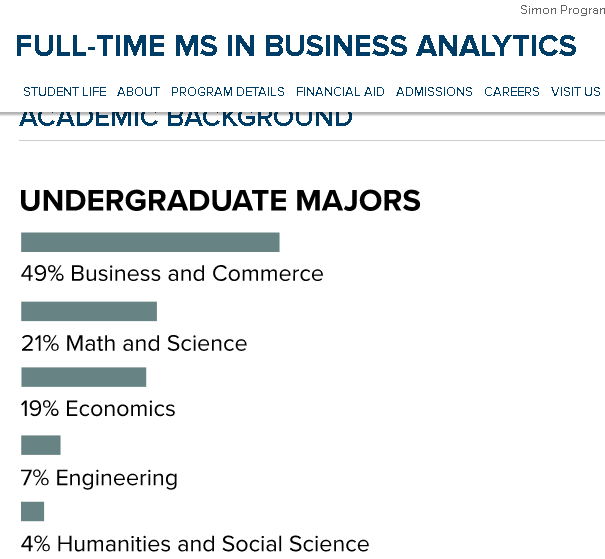Open the About navigation link
Screen dimensions: 605x559
tap(139, 92)
